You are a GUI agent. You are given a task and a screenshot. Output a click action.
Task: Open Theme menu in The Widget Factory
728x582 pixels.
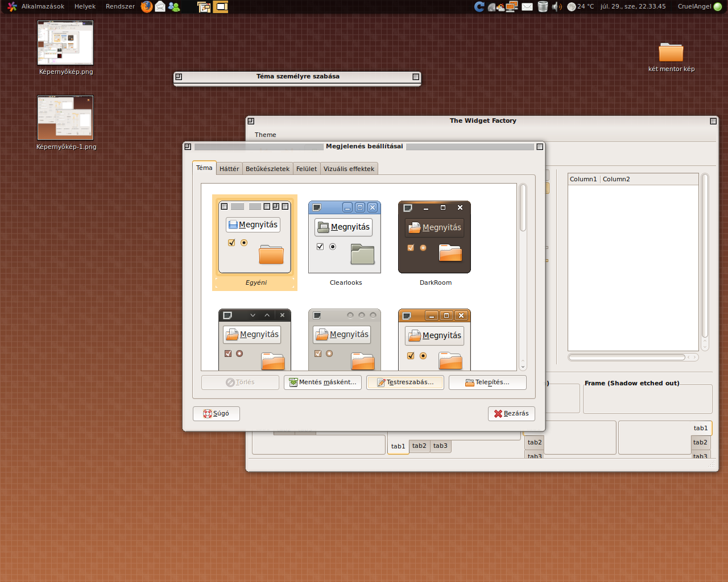click(x=266, y=135)
